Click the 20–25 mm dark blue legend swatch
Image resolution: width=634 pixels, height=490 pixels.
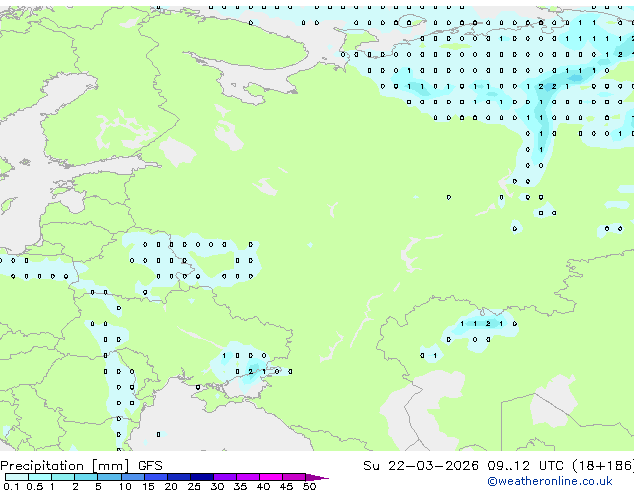click(x=179, y=477)
